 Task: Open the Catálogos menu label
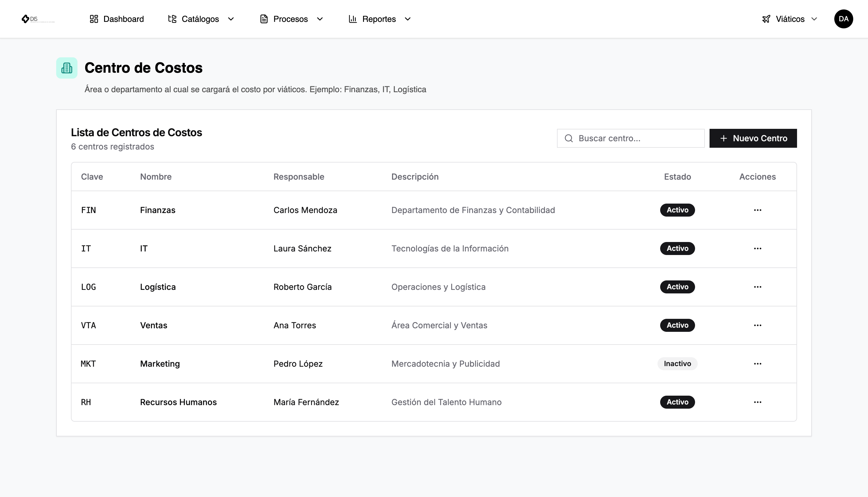[200, 19]
